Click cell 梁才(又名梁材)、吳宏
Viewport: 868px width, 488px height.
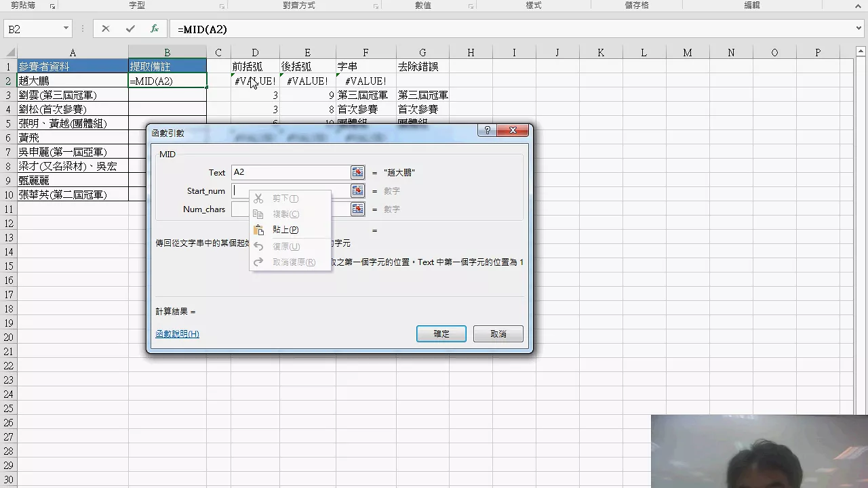73,167
